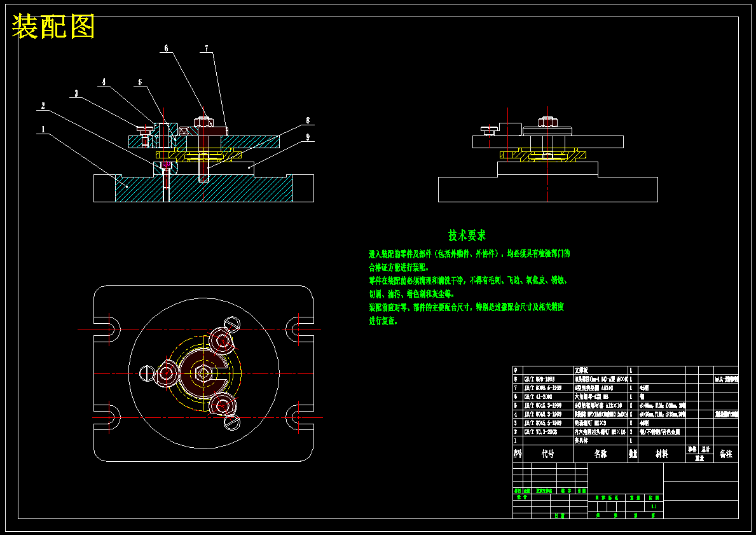Click the requirement line 进行复查

point(383,321)
